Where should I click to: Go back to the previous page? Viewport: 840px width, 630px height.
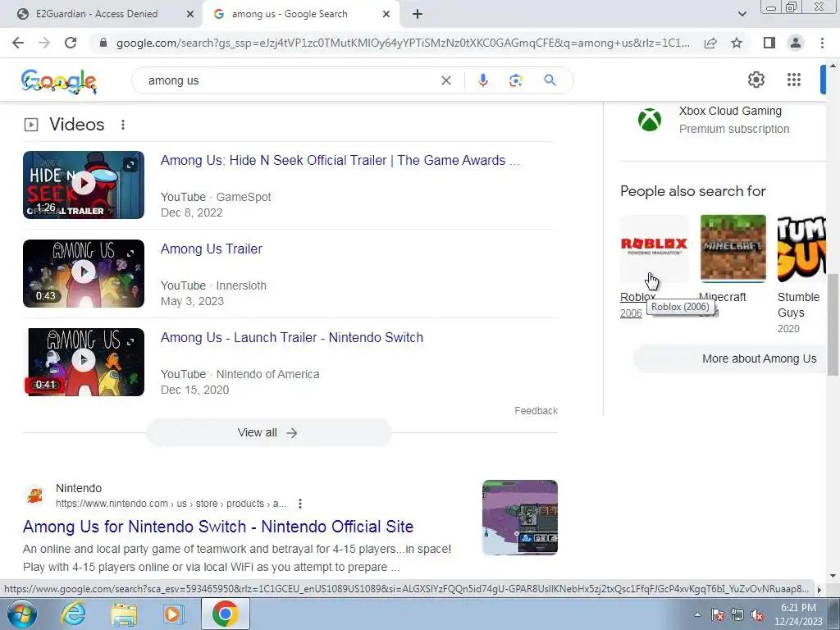(18, 43)
